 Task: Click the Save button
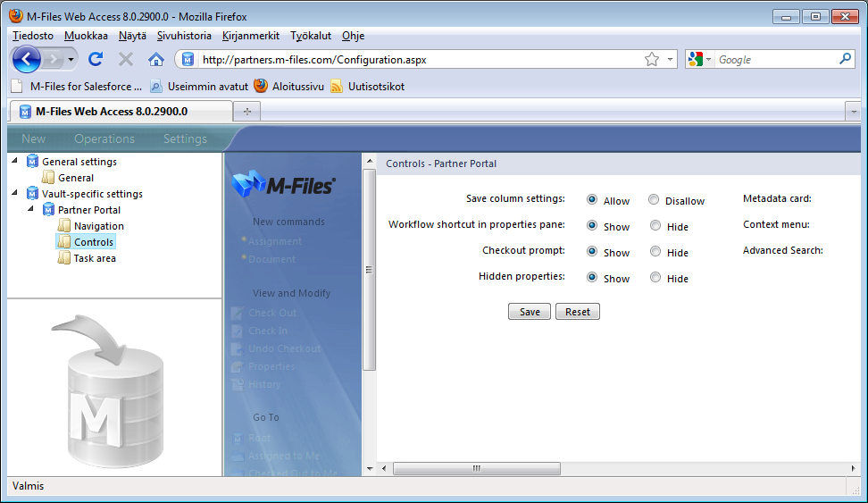tap(530, 312)
